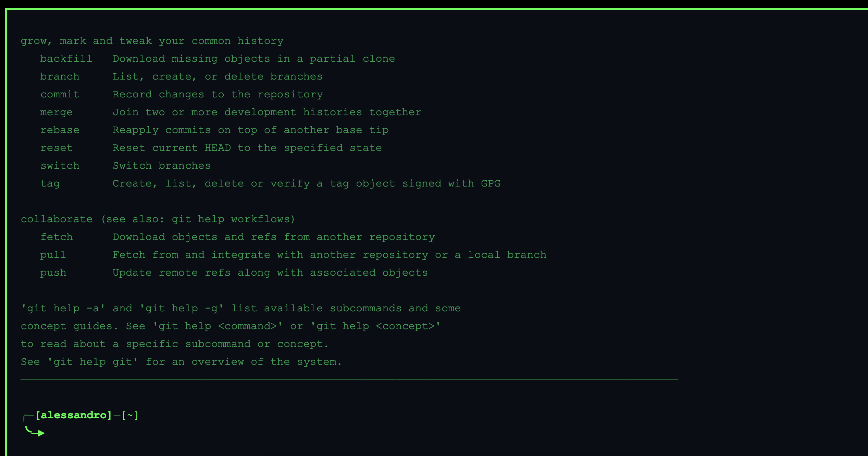Click the push command name
The height and width of the screenshot is (456, 868).
point(53,273)
